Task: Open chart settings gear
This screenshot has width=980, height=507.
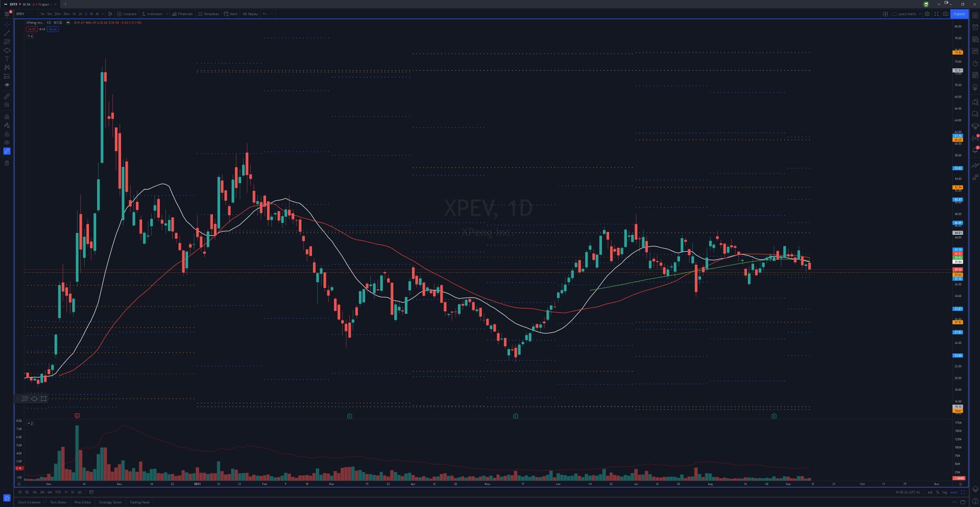Action: [x=927, y=14]
